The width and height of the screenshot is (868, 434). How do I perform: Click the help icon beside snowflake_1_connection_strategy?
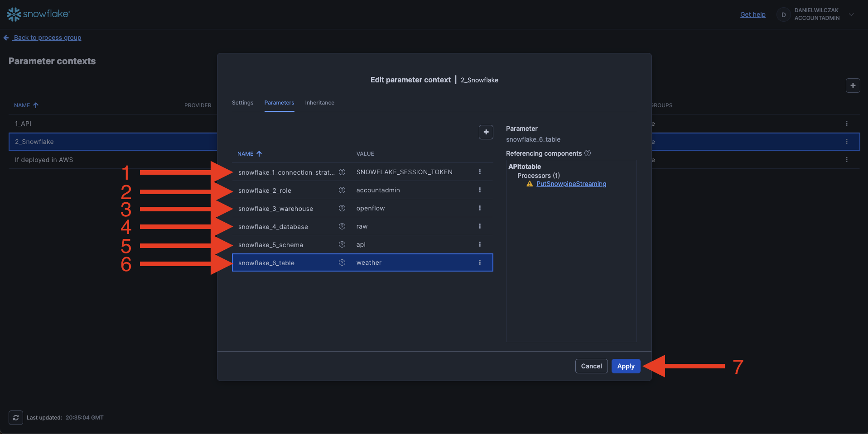[x=342, y=172]
